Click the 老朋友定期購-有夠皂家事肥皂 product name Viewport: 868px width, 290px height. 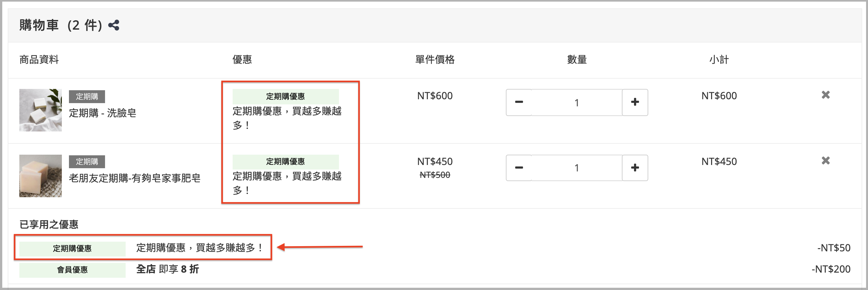point(135,178)
